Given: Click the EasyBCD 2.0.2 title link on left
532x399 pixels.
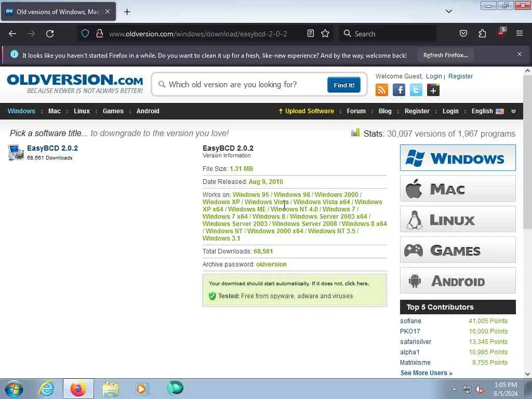Looking at the screenshot, I should (x=52, y=148).
